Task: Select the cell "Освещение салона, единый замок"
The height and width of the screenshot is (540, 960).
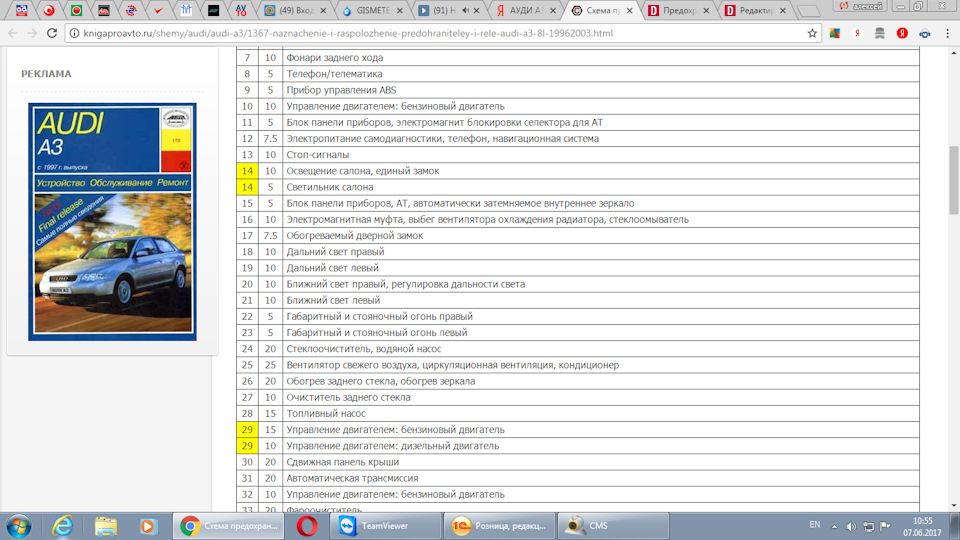Action: (x=601, y=171)
